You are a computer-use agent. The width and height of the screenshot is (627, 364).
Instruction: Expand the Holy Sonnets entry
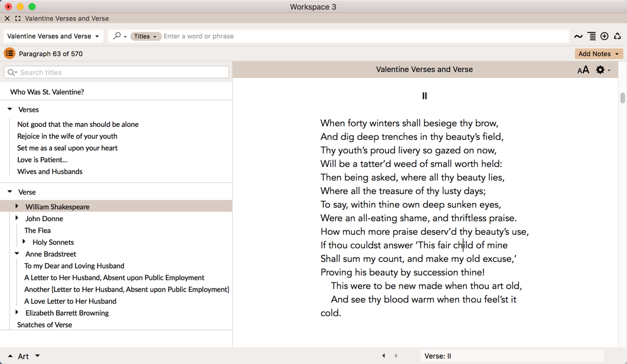pos(24,242)
